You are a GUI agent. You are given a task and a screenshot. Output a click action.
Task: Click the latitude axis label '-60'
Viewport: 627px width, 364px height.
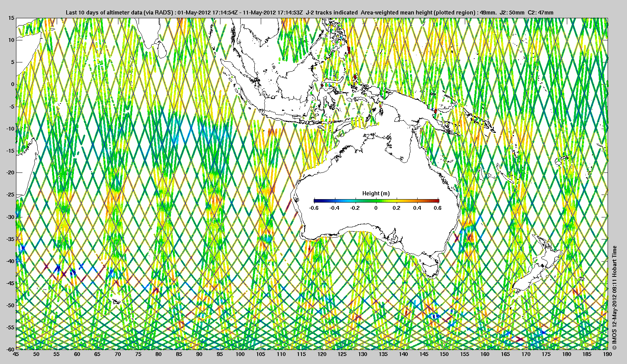10,349
